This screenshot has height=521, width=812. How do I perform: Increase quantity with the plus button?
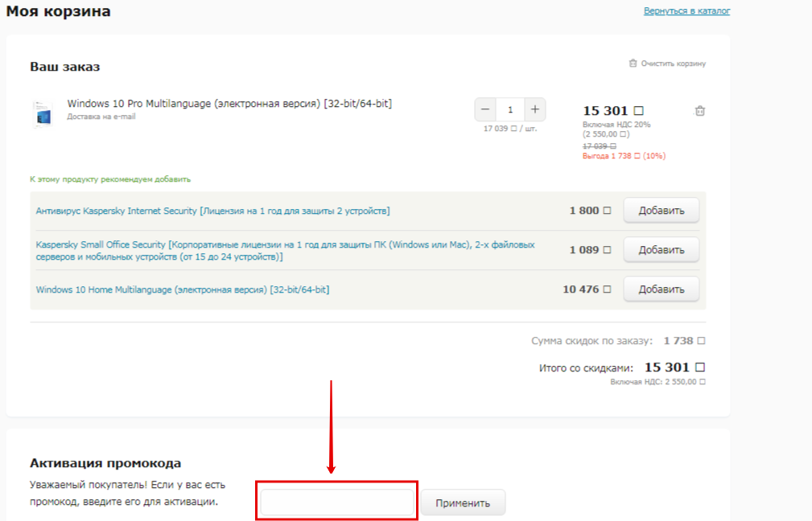(x=535, y=109)
